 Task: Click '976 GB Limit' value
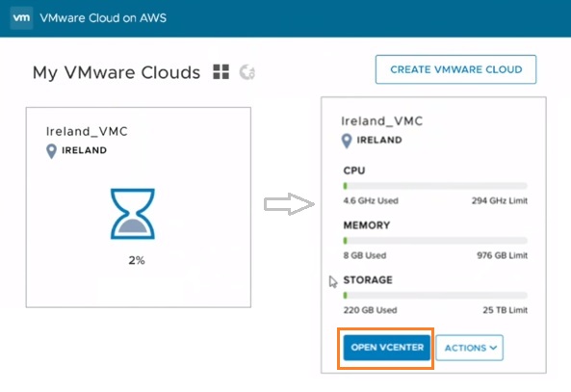[503, 255]
